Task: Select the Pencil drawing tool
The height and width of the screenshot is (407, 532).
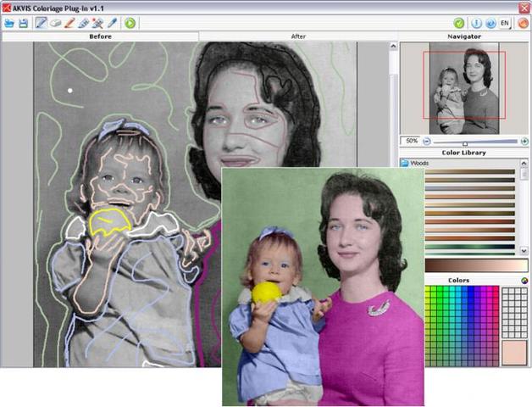Action: pyautogui.click(x=41, y=23)
